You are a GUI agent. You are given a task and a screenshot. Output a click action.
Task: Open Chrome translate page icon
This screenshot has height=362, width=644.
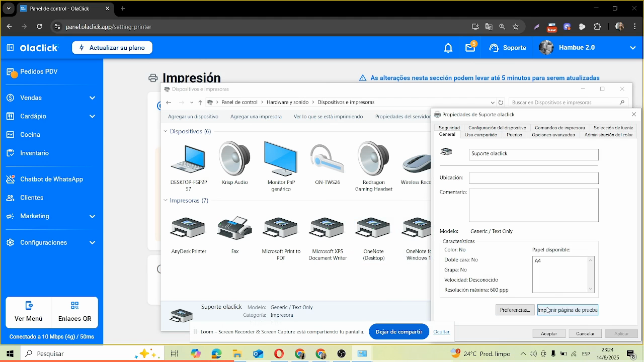point(489,27)
